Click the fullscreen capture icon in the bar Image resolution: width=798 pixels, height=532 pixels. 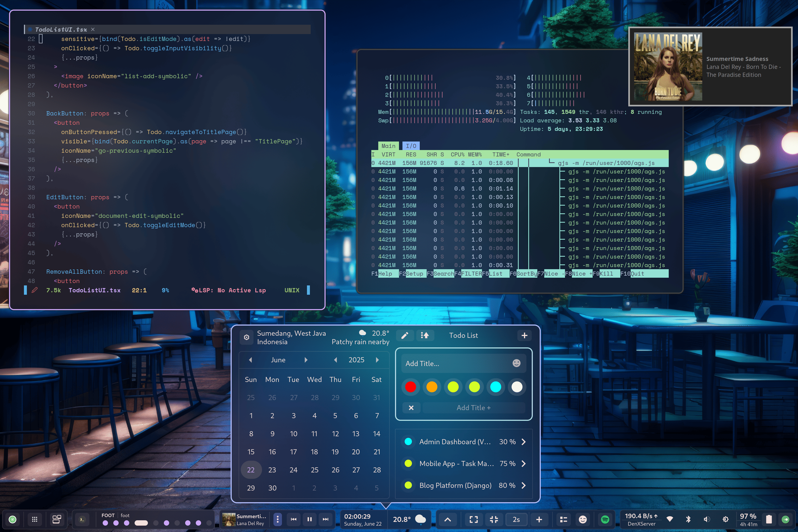point(474,519)
